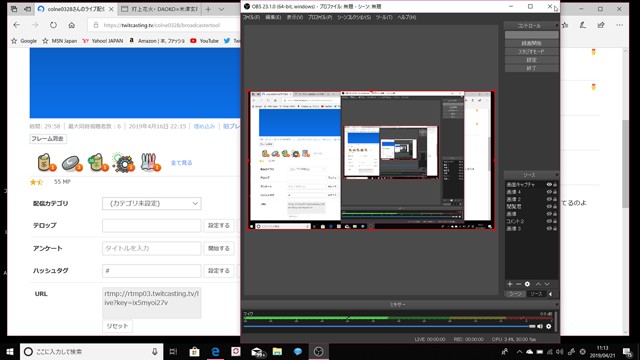Click 設定する next to ハッシュタグ
Image resolution: width=640 pixels, height=360 pixels.
point(219,271)
